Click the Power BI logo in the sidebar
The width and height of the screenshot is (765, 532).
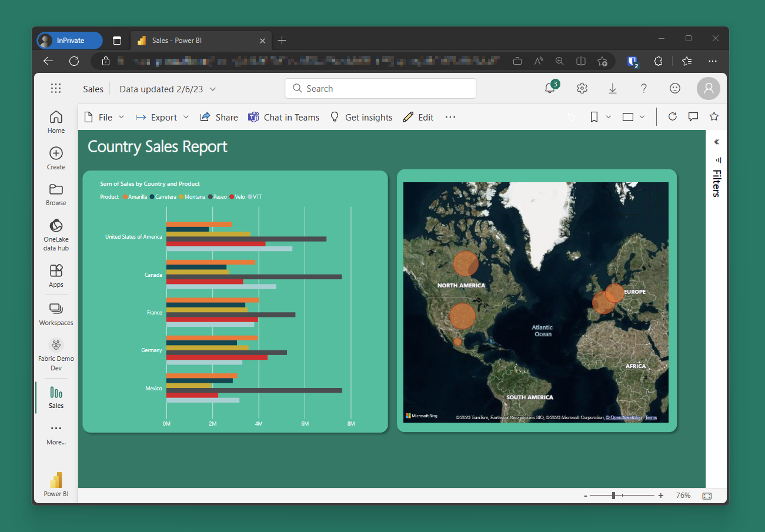coord(56,484)
